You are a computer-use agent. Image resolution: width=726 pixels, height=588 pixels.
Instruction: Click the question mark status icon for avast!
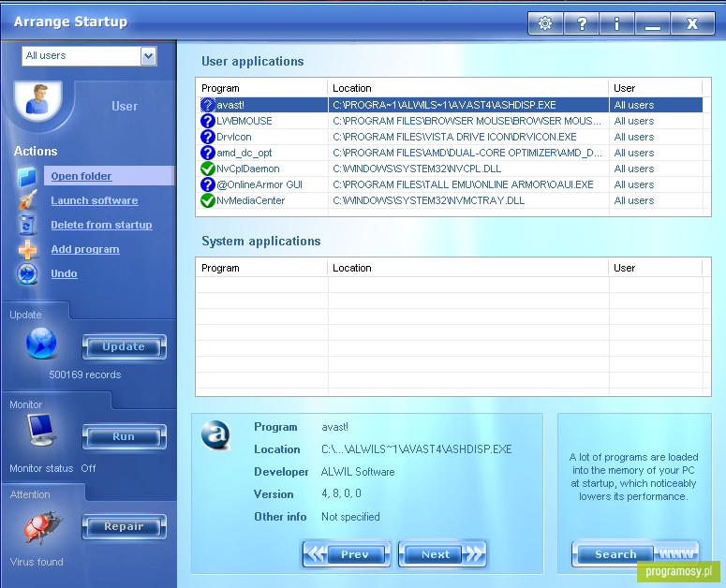(208, 105)
